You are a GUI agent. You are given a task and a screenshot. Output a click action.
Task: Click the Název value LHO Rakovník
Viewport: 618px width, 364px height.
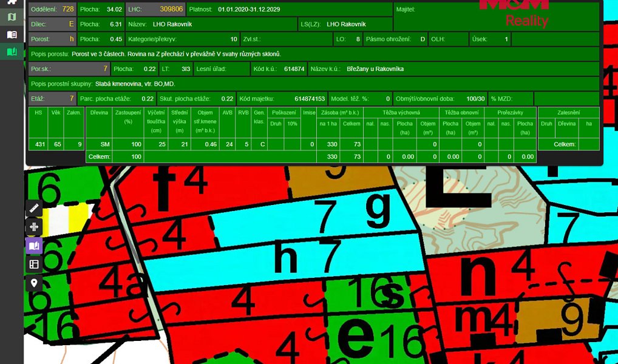pyautogui.click(x=172, y=24)
